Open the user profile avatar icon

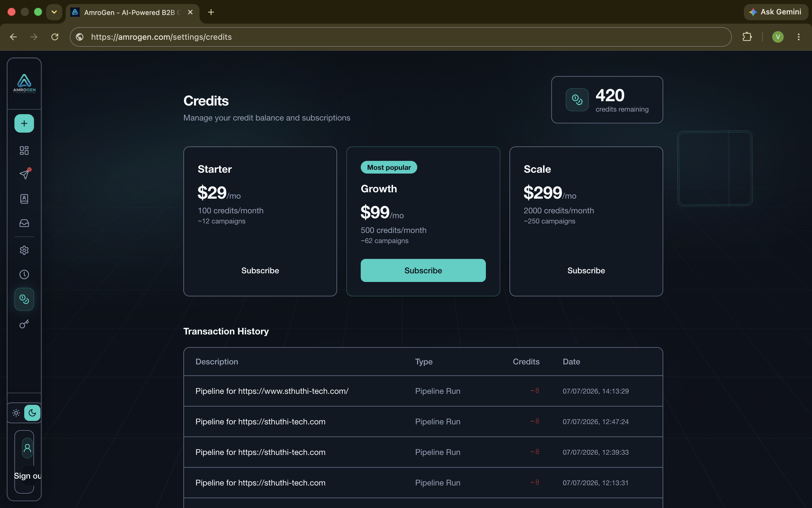point(28,448)
